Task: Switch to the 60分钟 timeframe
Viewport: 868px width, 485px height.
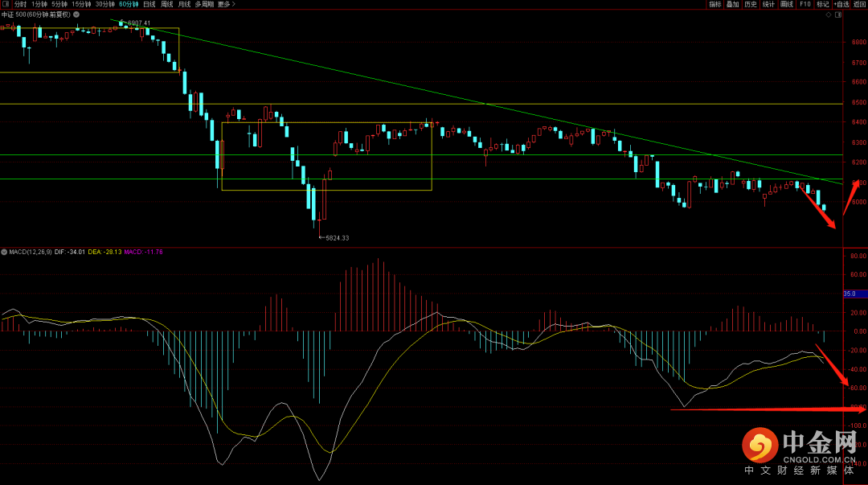Action: 129,4
